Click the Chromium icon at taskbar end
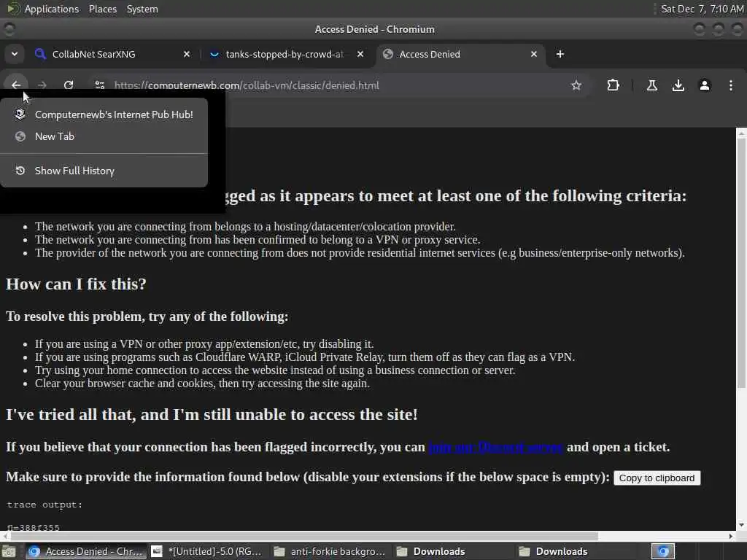747x560 pixels. [x=663, y=551]
